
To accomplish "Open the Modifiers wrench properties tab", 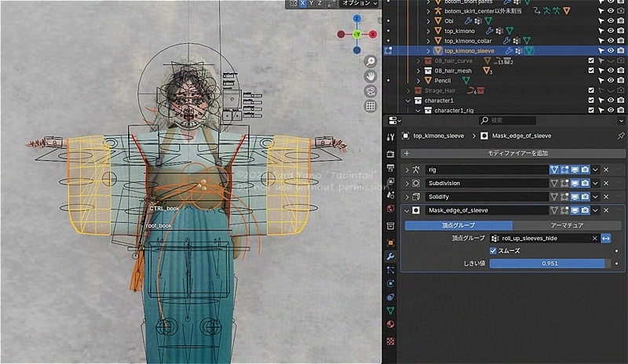I will click(x=391, y=257).
